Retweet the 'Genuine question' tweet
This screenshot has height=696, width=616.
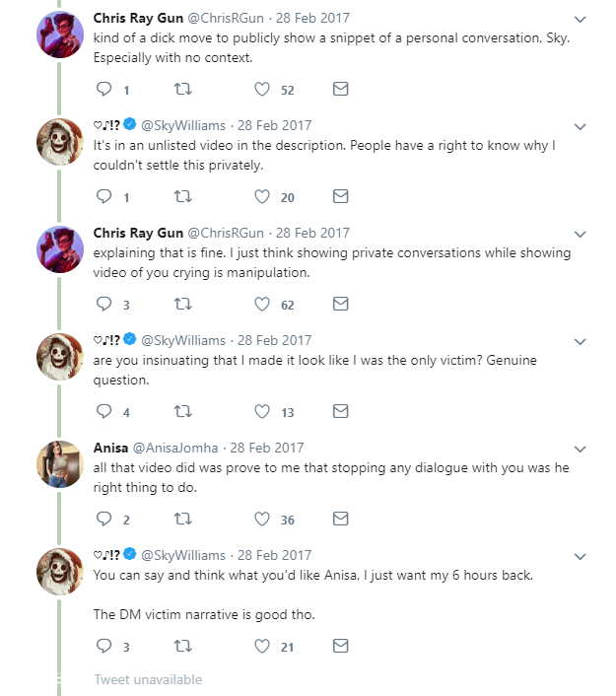pos(182,412)
